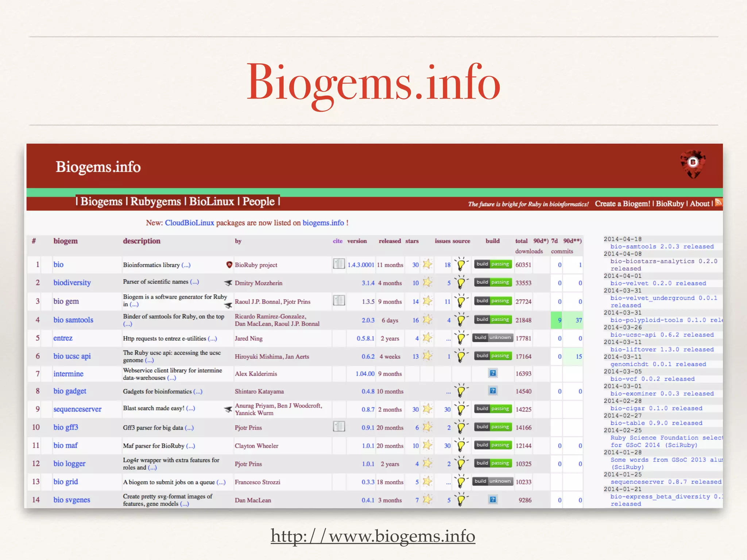
Task: Click airplane icon next to biodiversity description
Action: click(x=228, y=283)
